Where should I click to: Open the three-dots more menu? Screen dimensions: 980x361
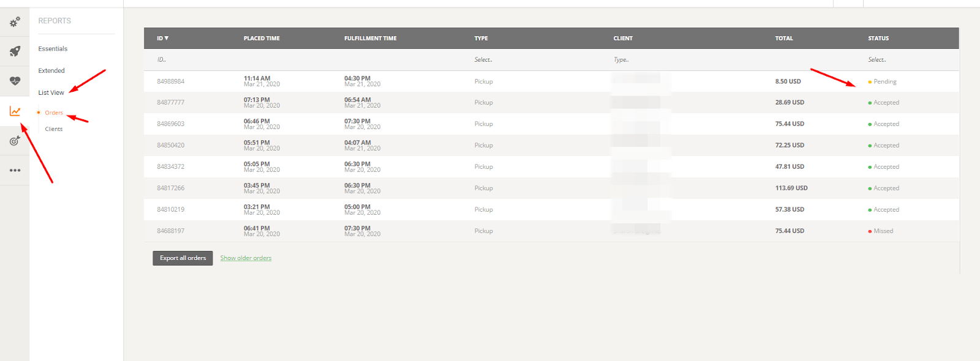[x=15, y=171]
